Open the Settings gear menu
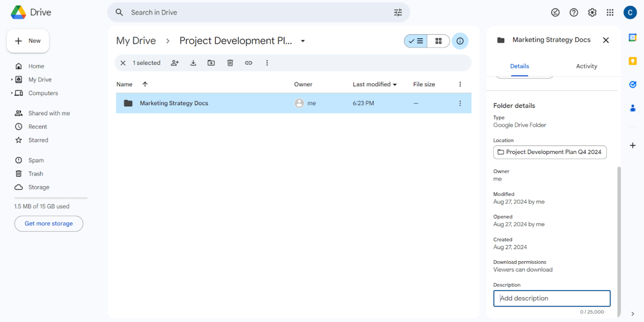Image resolution: width=644 pixels, height=322 pixels. [x=592, y=12]
